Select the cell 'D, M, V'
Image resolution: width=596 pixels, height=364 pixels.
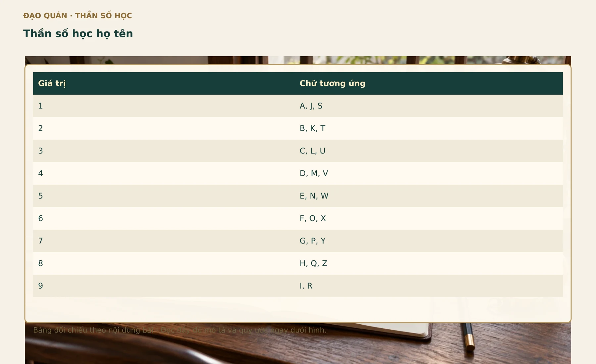point(429,173)
